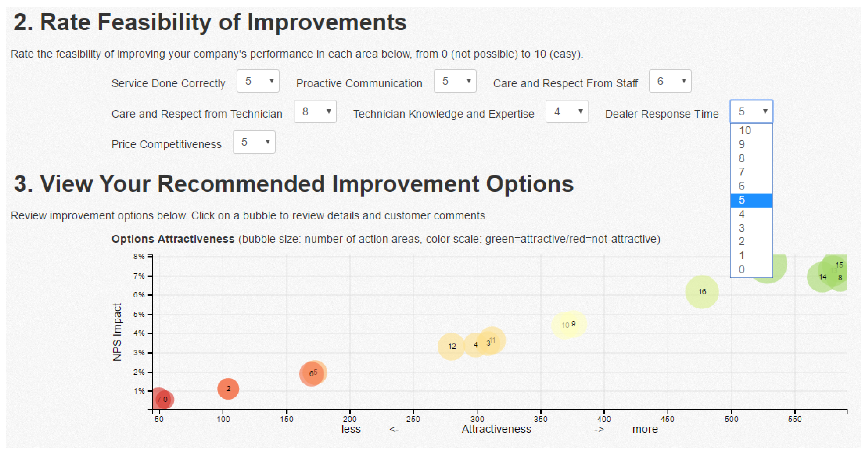Expand Technician Knowledge and Expertise dropdown

[566, 112]
